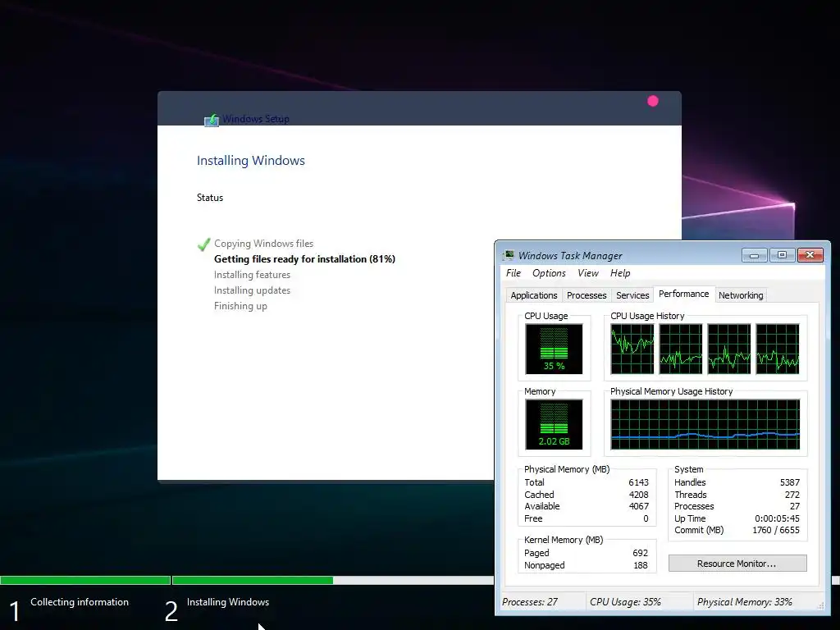This screenshot has width=840, height=630.
Task: Click the pink dot in Windows Setup title bar
Action: 652,101
